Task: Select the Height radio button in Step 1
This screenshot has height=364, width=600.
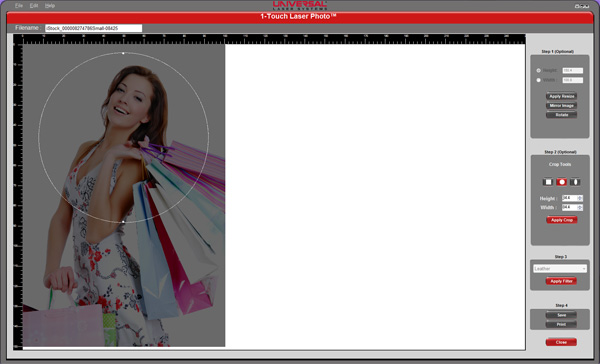Action: [x=538, y=70]
